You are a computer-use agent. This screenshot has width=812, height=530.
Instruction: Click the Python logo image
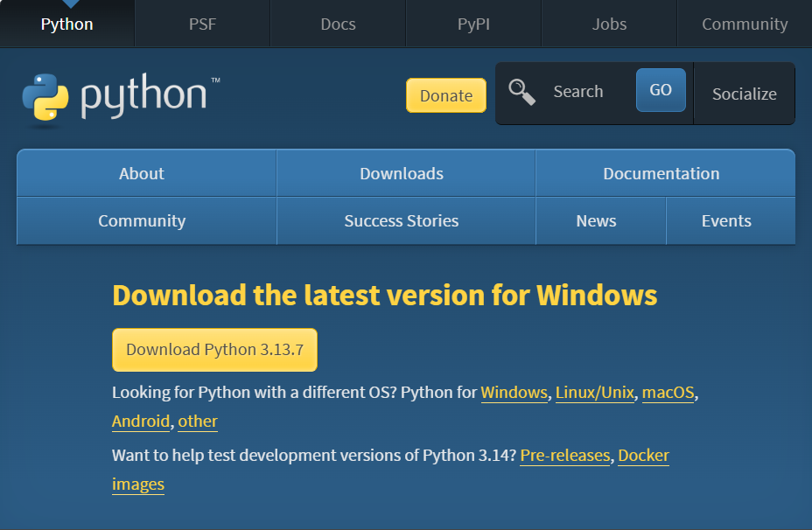coord(122,98)
